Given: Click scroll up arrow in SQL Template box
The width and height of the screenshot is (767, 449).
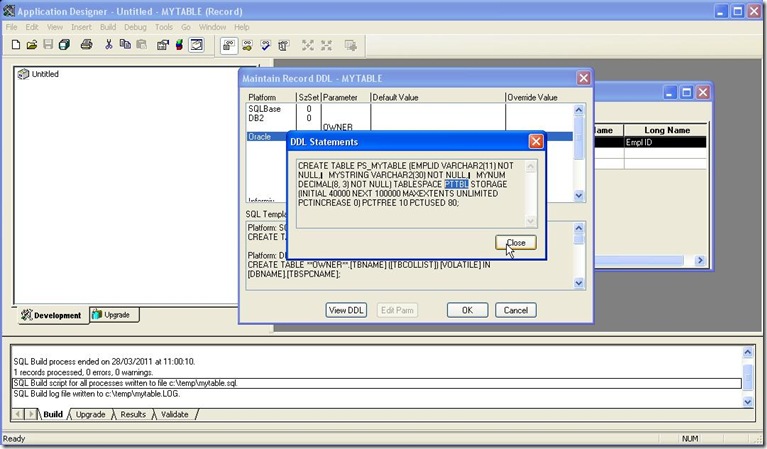Looking at the screenshot, I should tap(579, 228).
